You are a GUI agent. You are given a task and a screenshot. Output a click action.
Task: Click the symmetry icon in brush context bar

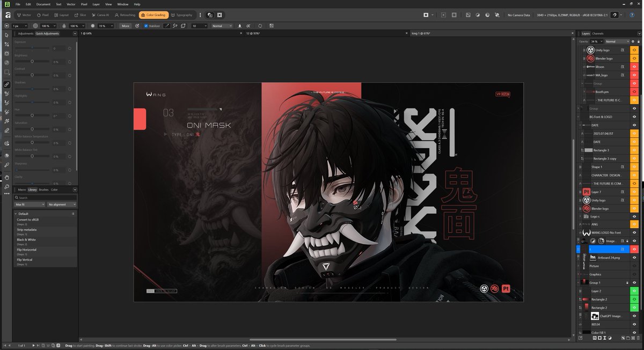(x=260, y=26)
